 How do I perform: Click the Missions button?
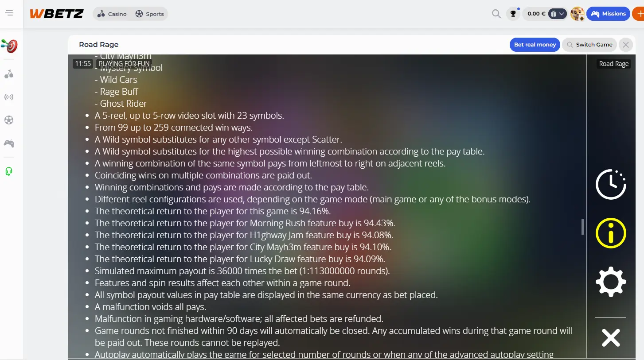(x=608, y=14)
